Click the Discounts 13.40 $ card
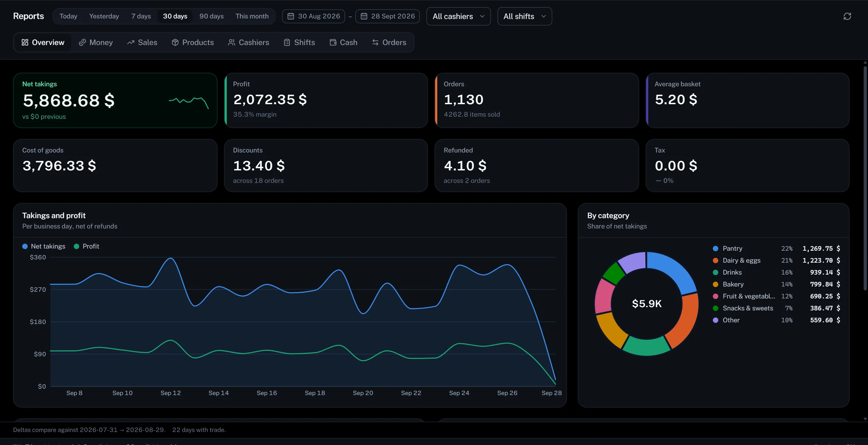The width and height of the screenshot is (868, 445). [x=326, y=165]
